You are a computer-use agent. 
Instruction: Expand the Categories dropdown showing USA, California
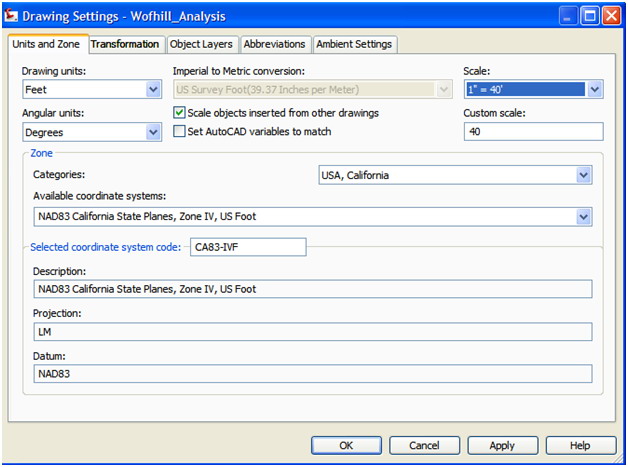click(455, 175)
